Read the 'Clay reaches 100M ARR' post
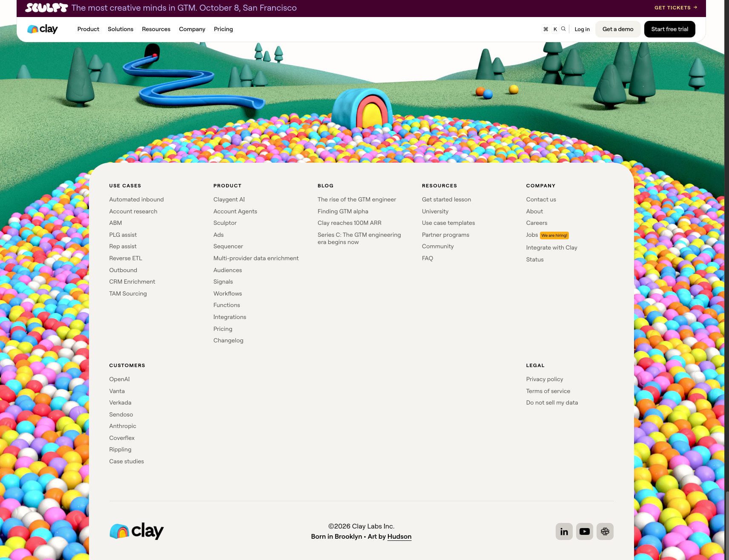Image resolution: width=729 pixels, height=560 pixels. pos(350,223)
